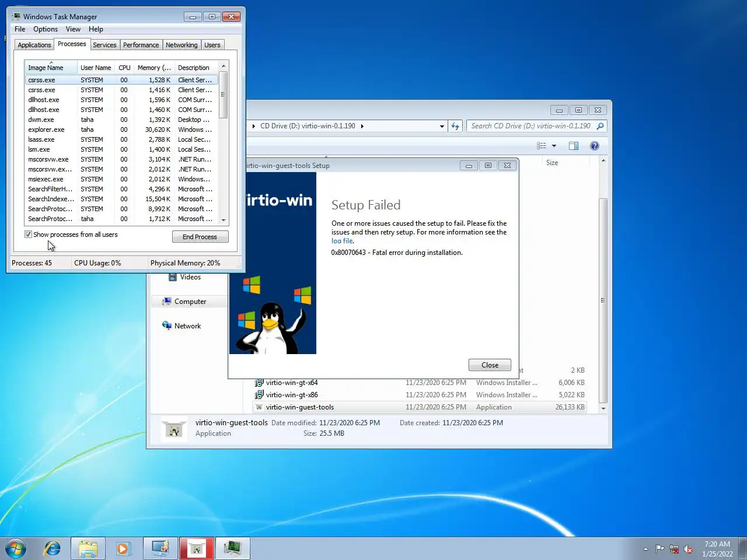The height and width of the screenshot is (560, 747).
Task: Click the search magnifier icon in Explorer
Action: [x=600, y=126]
